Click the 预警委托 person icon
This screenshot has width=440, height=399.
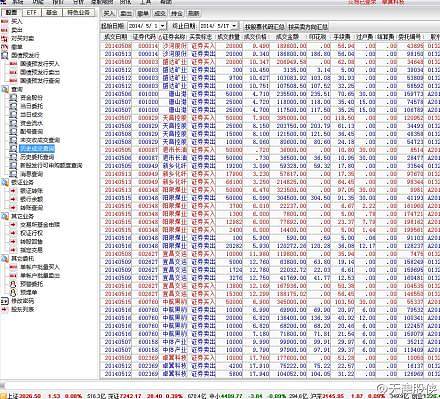tap(13, 284)
